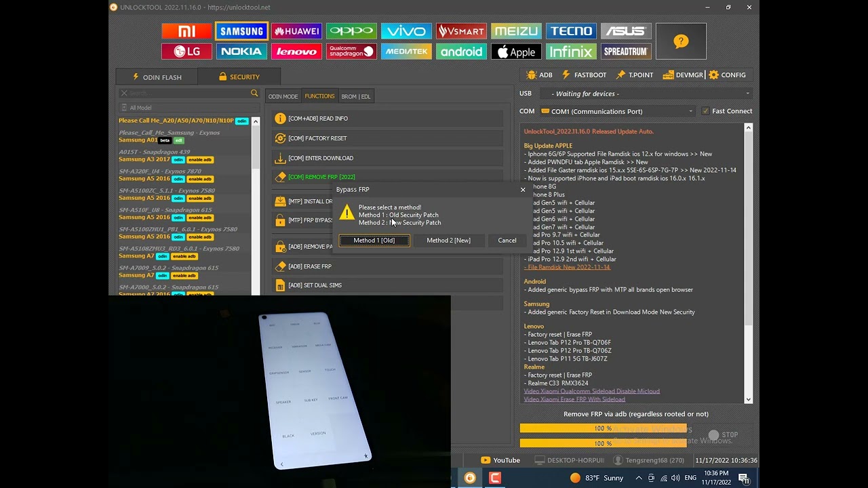Select Samsung A3 2017 A015T entry
Screen dimensions: 868x488
click(184, 156)
